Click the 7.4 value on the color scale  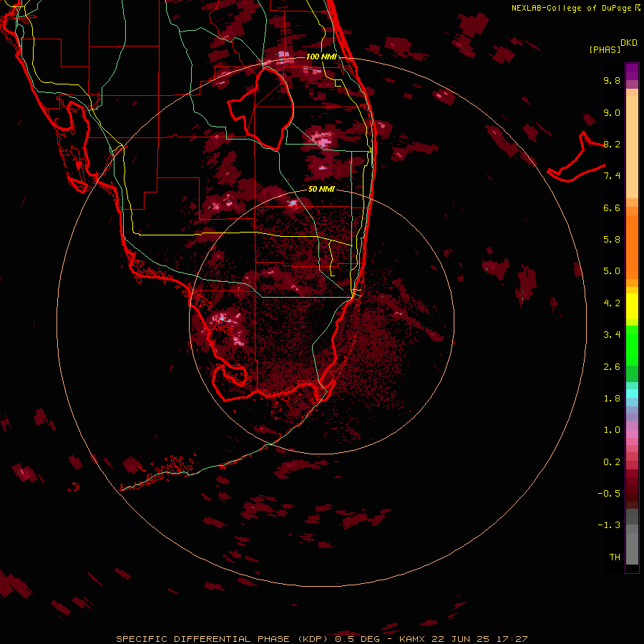click(612, 176)
